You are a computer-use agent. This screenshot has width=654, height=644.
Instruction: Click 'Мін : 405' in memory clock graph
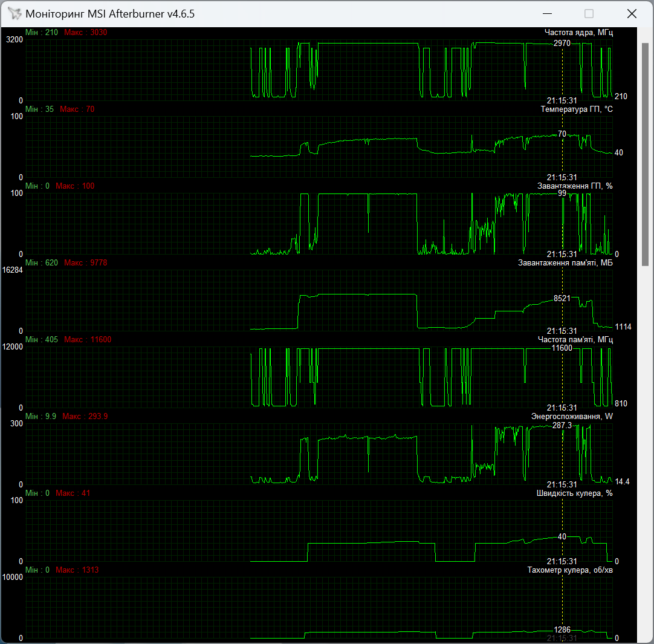(x=41, y=339)
